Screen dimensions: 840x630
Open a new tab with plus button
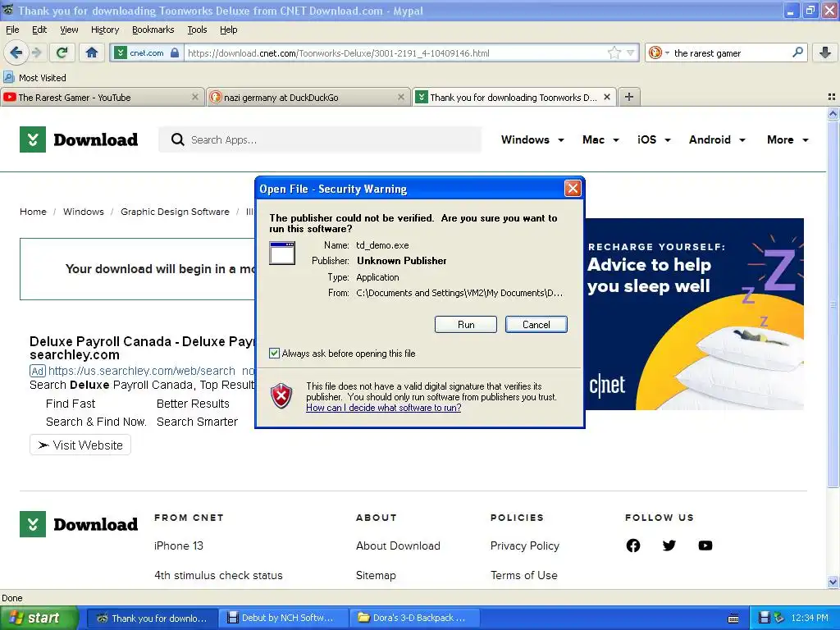pyautogui.click(x=629, y=97)
